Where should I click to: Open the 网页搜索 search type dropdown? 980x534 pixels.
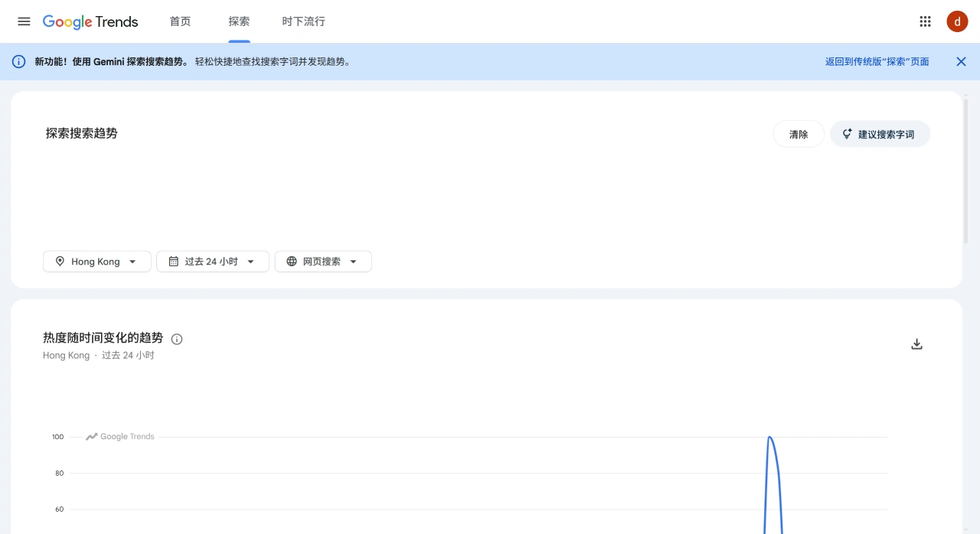pyautogui.click(x=323, y=262)
